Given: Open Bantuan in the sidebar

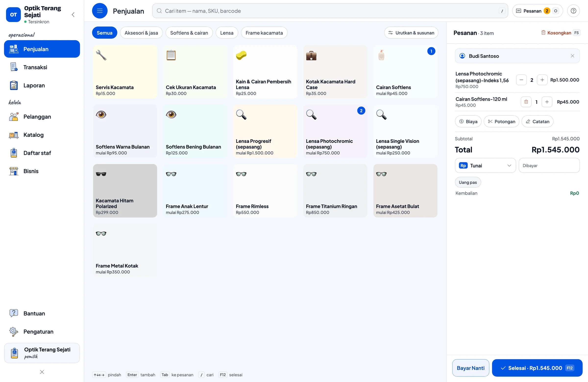Looking at the screenshot, I should click(42, 313).
